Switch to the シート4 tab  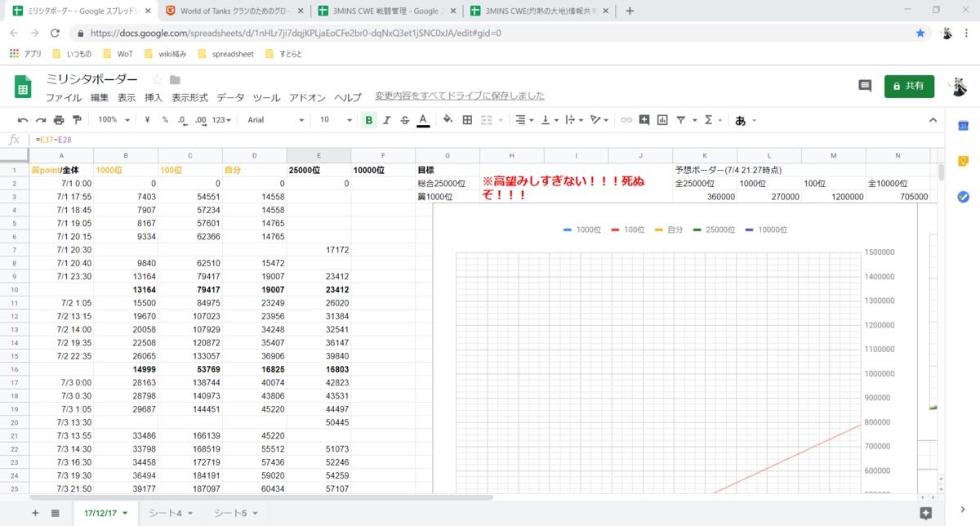[171, 513]
